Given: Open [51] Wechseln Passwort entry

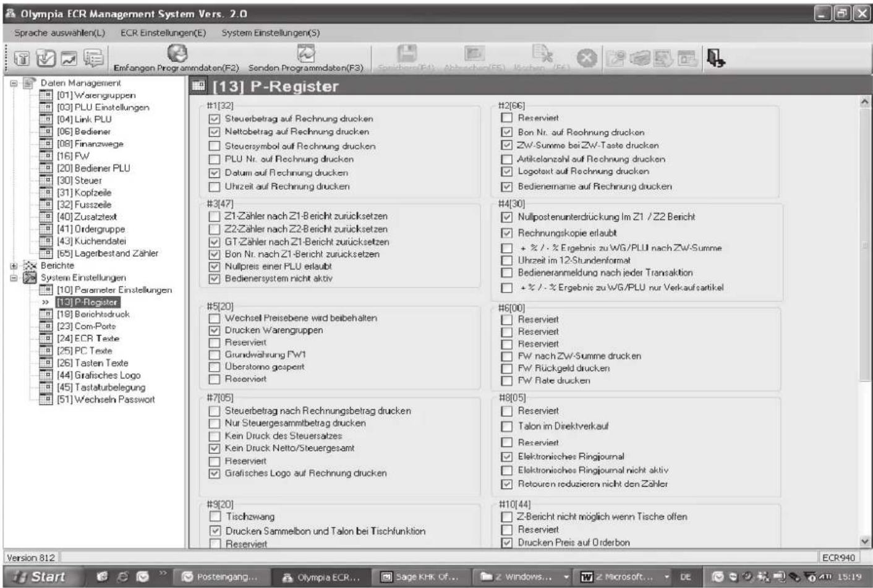Looking at the screenshot, I should (x=106, y=399).
